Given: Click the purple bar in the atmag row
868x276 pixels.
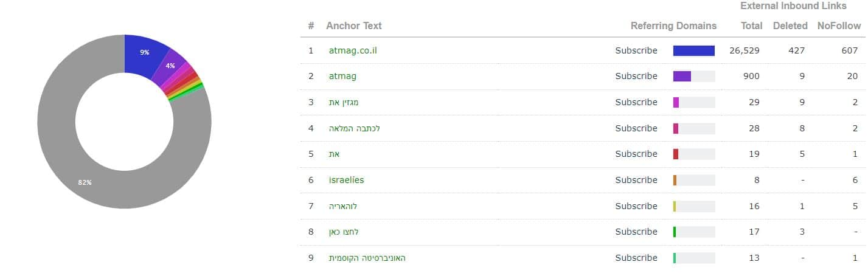Looking at the screenshot, I should pyautogui.click(x=682, y=76).
